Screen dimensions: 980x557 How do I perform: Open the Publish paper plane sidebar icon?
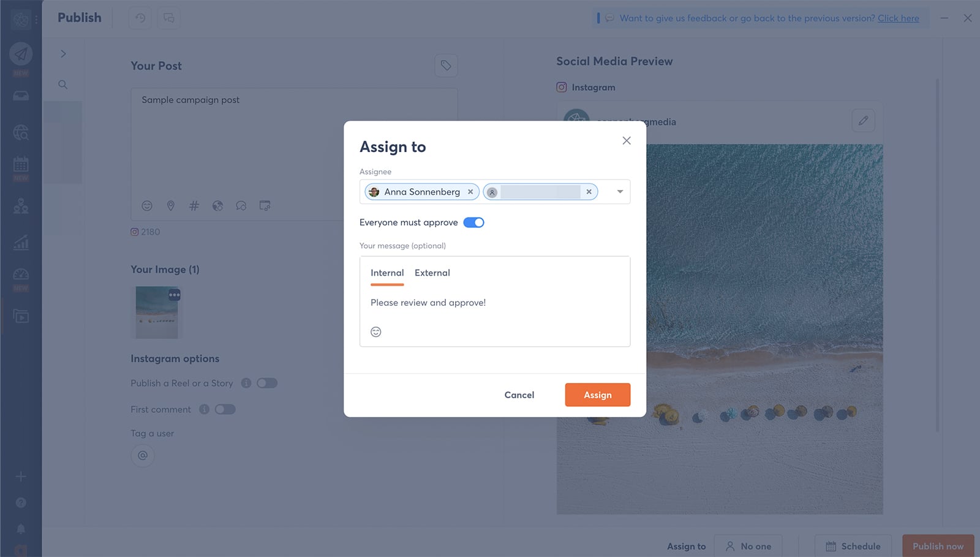tap(21, 54)
